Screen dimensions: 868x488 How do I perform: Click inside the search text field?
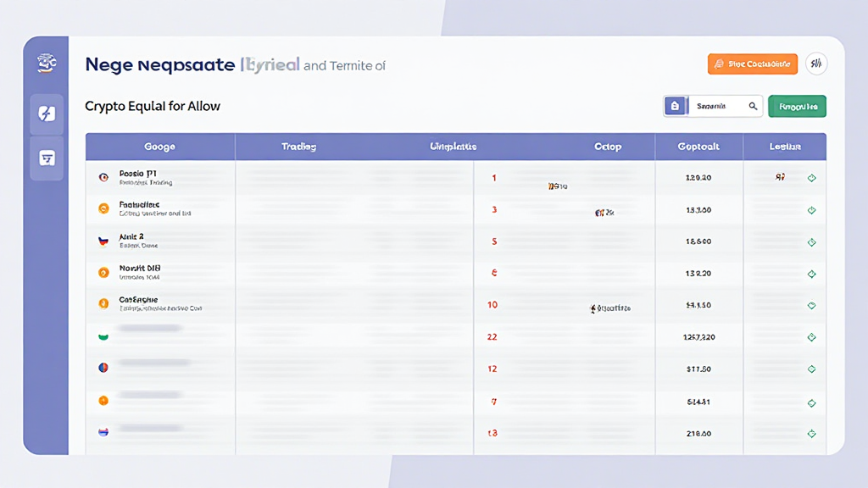(716, 106)
